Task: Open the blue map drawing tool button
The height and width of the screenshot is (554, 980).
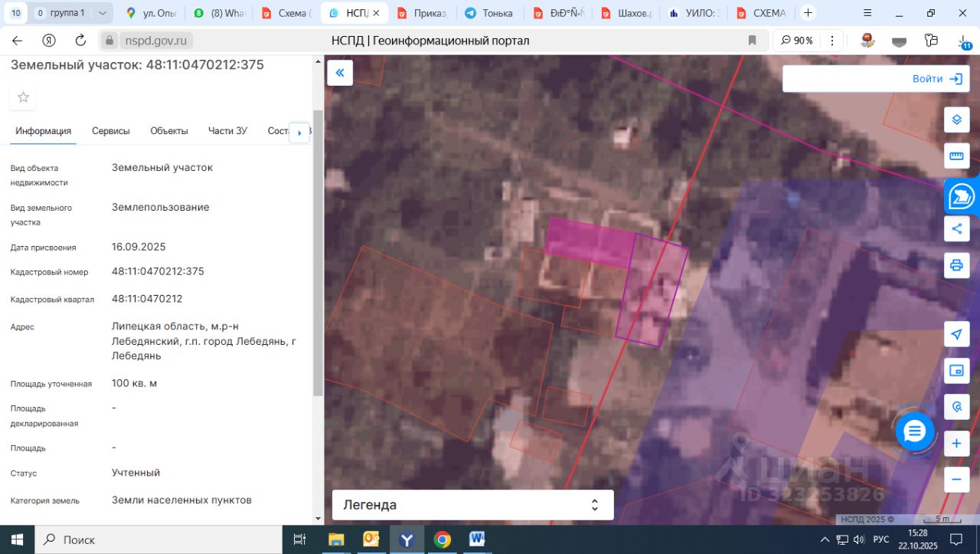Action: (962, 196)
